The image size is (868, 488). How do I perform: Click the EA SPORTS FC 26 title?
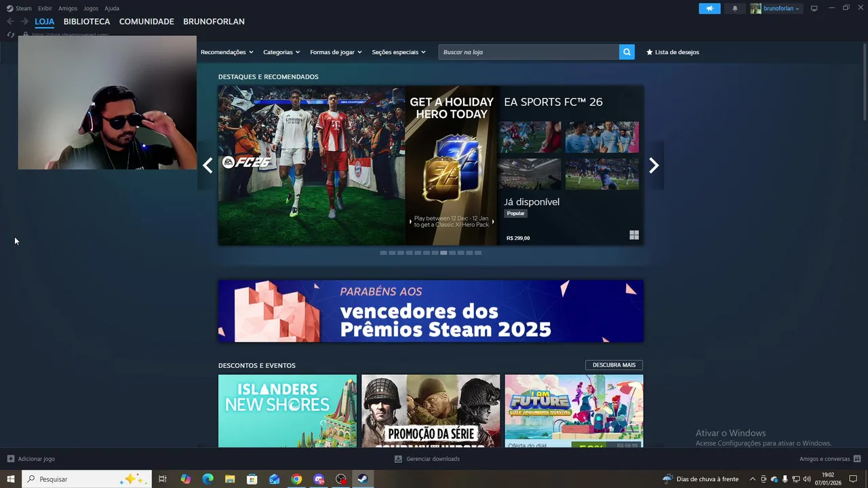pos(553,102)
